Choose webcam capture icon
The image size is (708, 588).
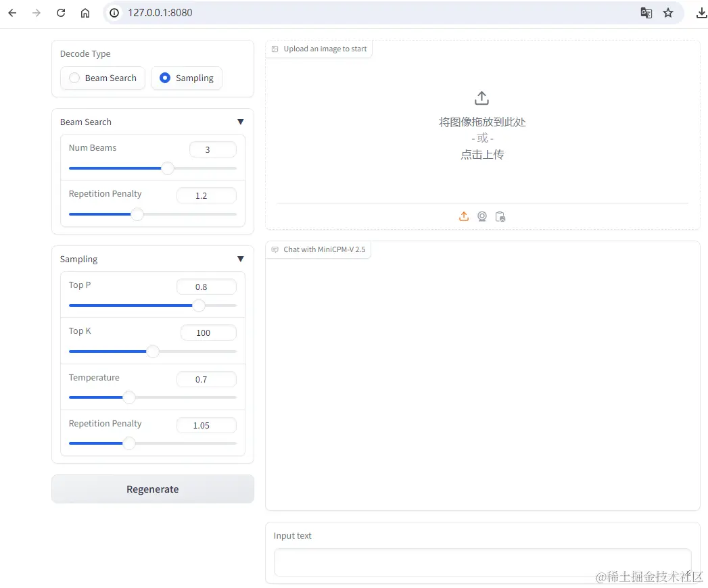tap(481, 216)
